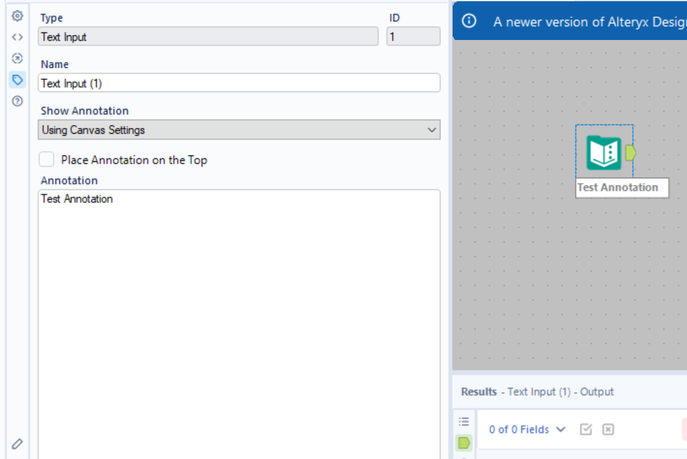Open the Configuration gear tab in sidebar

[17, 16]
